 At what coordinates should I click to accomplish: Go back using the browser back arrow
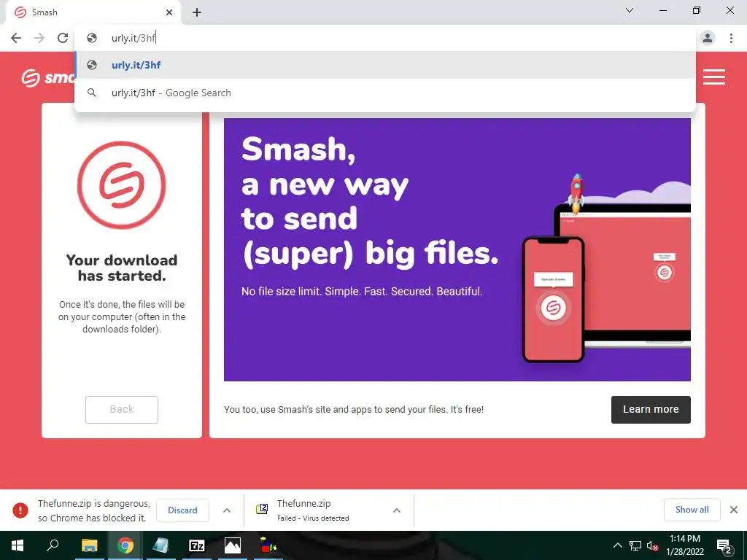pos(16,38)
